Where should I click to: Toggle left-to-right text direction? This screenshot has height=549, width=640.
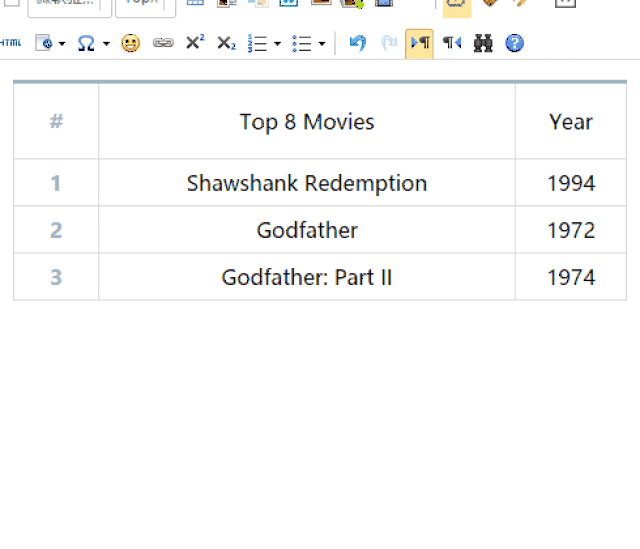pyautogui.click(x=420, y=43)
